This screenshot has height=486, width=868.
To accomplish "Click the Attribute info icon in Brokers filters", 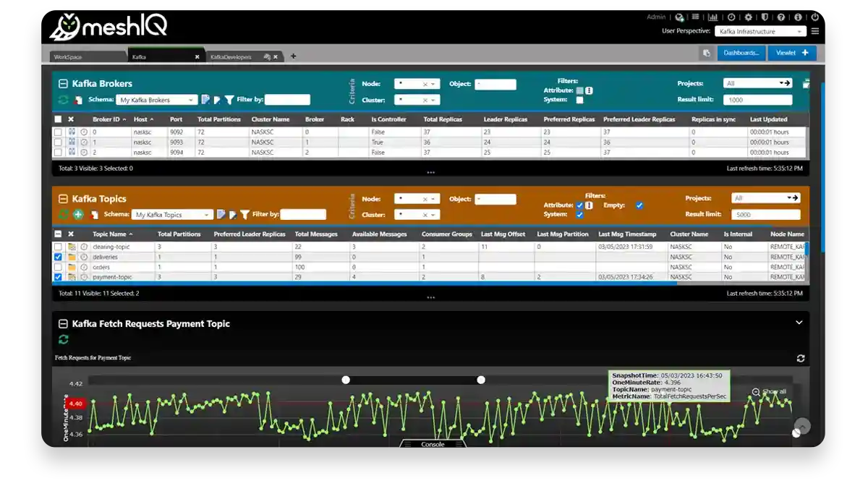I will [589, 90].
